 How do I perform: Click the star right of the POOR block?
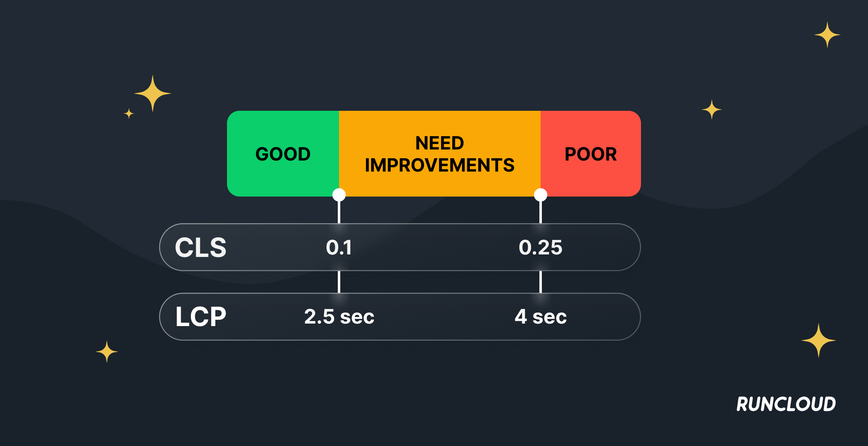(x=711, y=110)
